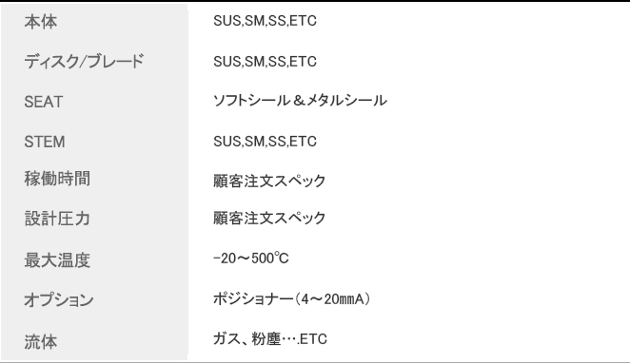Image resolution: width=630 pixels, height=364 pixels.
Task: Click the 本体 row label
Action: pyautogui.click(x=41, y=22)
